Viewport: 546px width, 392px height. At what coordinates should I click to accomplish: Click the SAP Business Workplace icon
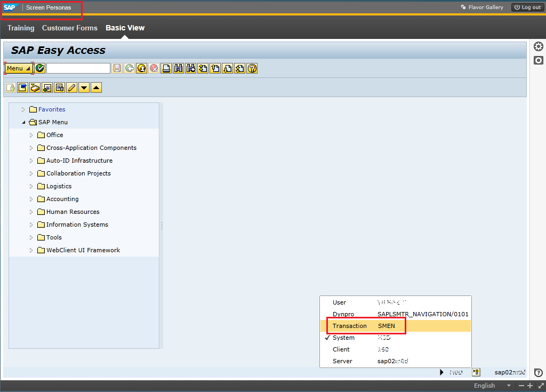35,88
